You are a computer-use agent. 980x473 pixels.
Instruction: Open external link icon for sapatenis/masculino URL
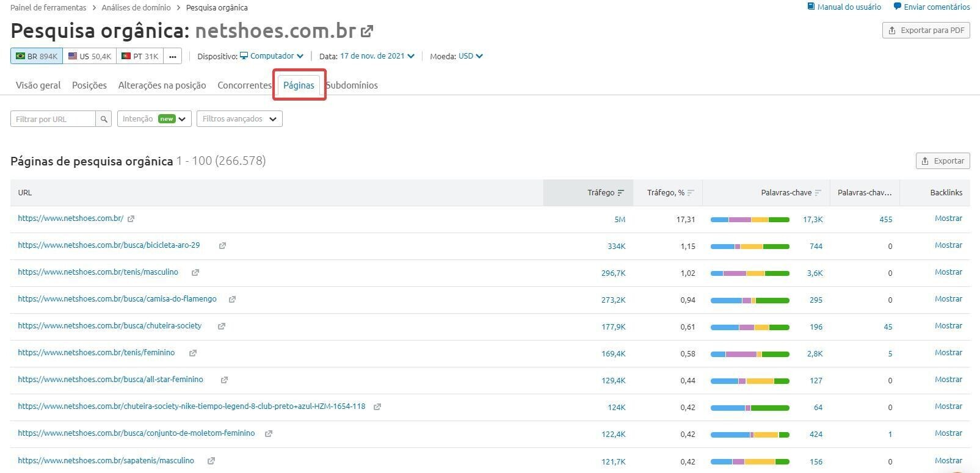pos(211,461)
